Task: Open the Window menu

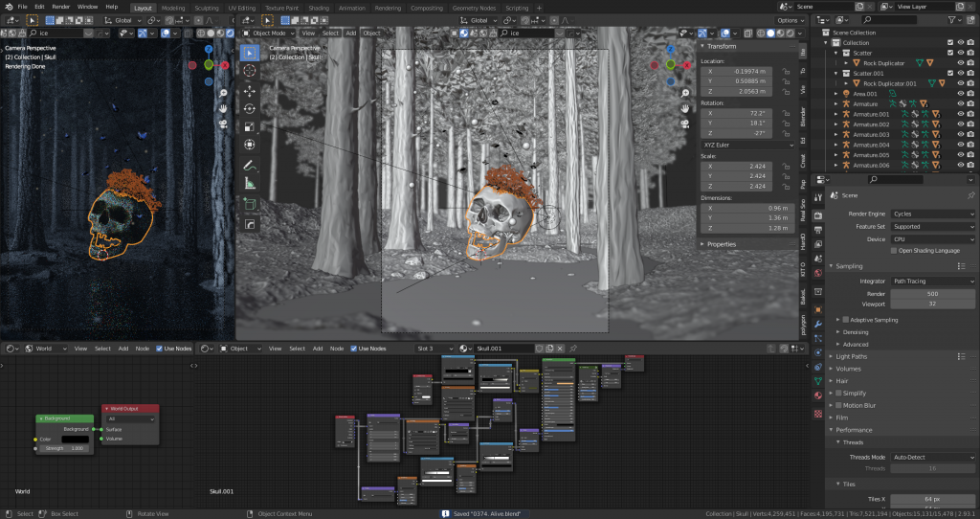Action: (87, 7)
